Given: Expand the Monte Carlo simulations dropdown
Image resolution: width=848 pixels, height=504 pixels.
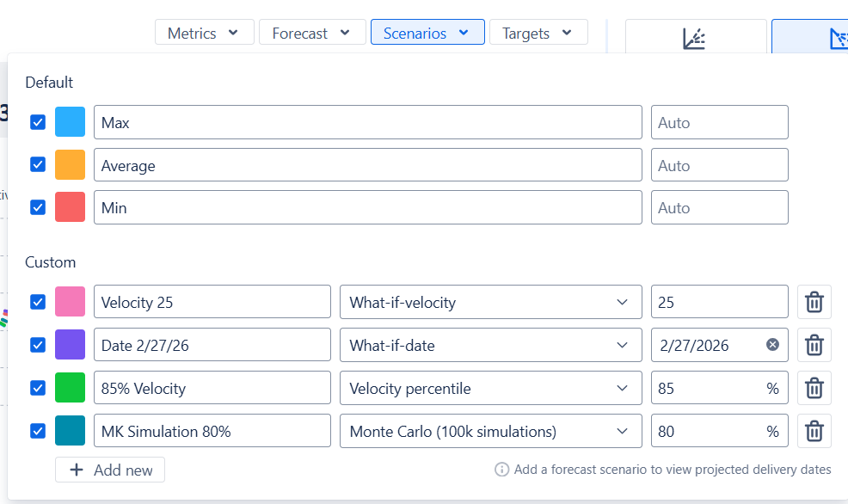Looking at the screenshot, I should pos(490,431).
